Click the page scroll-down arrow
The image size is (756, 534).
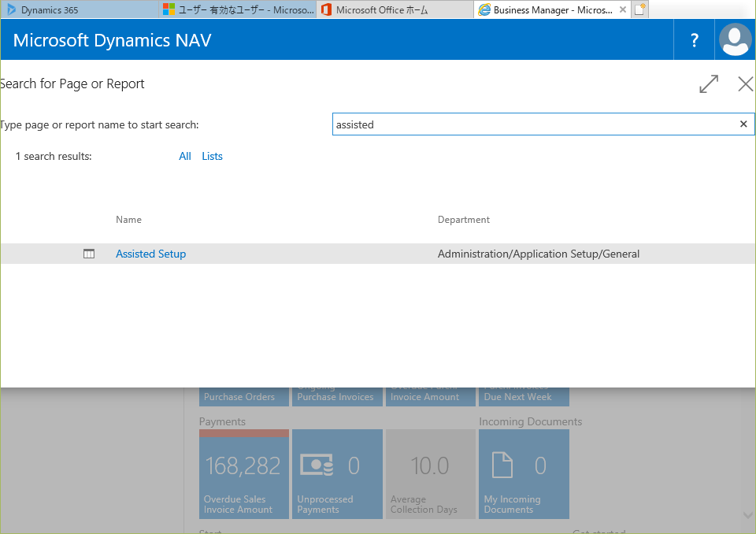coord(748,515)
